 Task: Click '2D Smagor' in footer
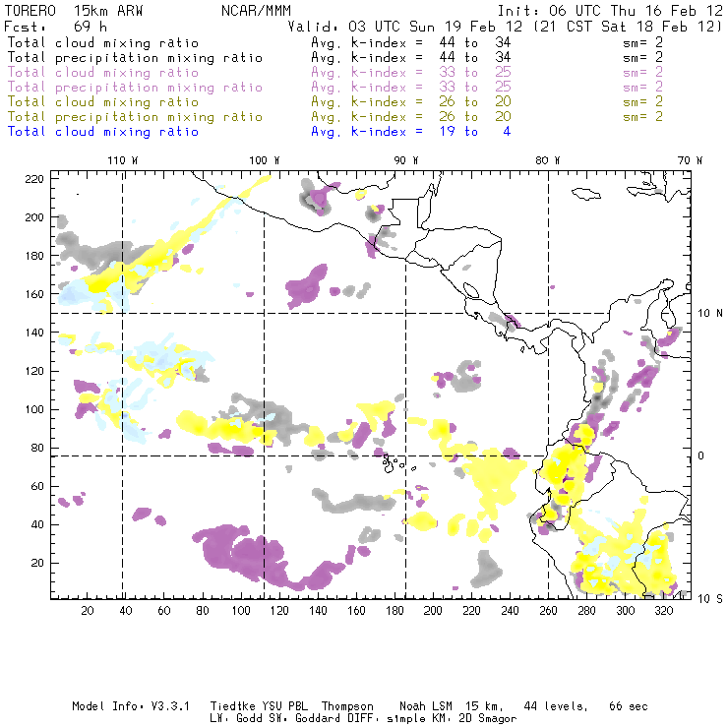click(488, 719)
